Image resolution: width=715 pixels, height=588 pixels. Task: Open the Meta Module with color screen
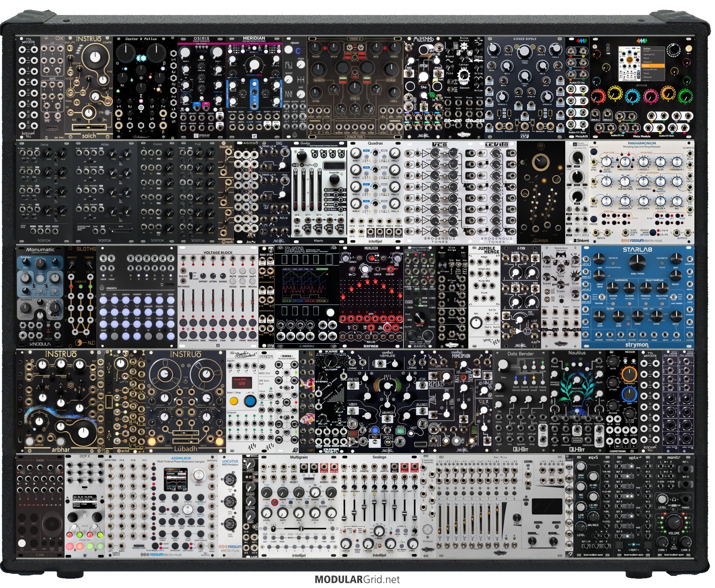[x=642, y=88]
